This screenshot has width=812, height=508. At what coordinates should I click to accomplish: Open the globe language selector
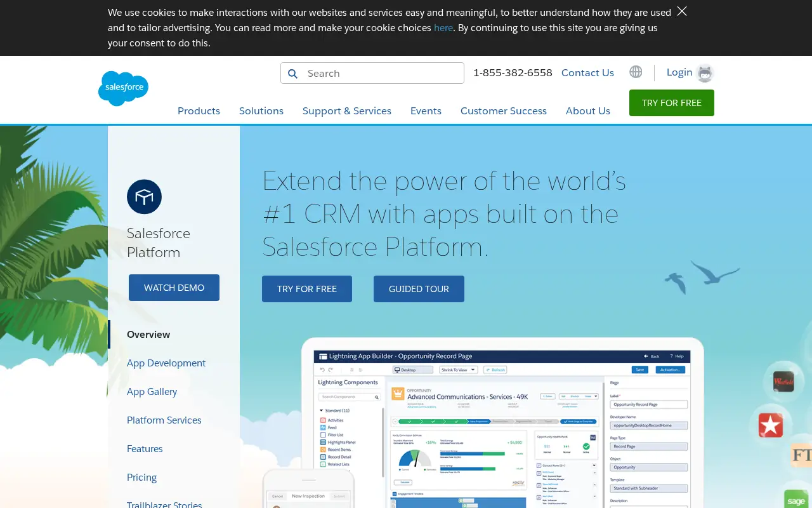pos(636,72)
